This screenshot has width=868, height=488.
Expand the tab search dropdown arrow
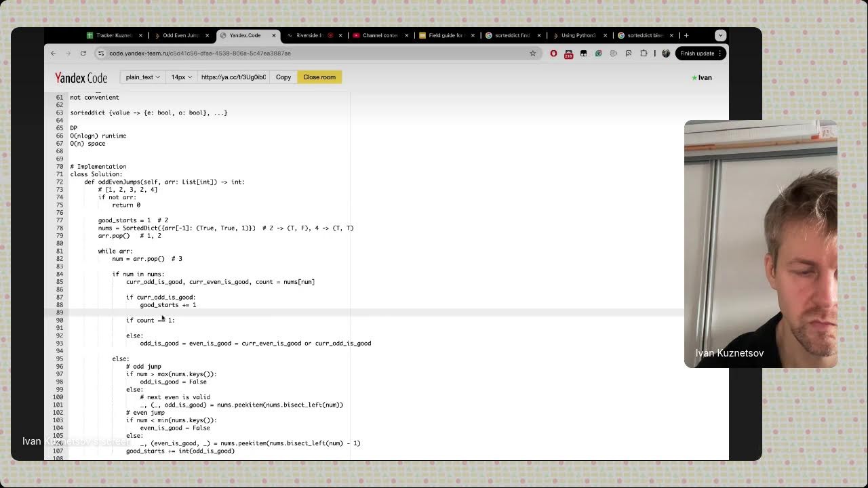point(720,35)
